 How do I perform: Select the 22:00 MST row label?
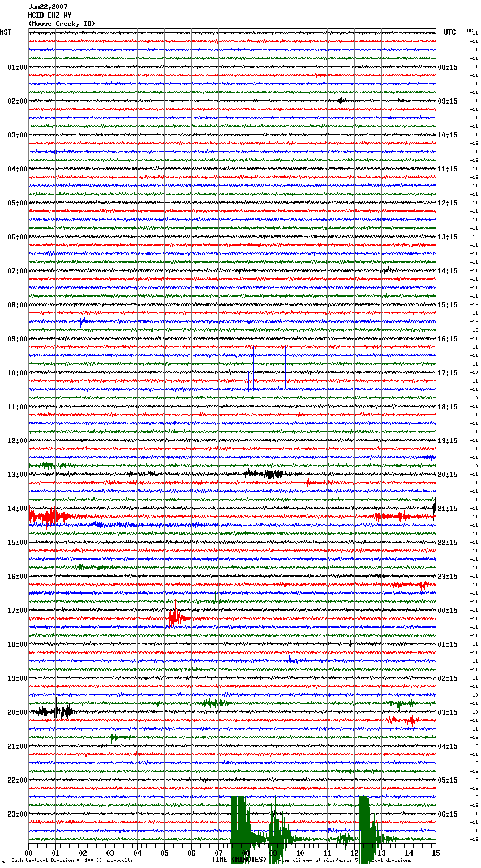pos(18,780)
